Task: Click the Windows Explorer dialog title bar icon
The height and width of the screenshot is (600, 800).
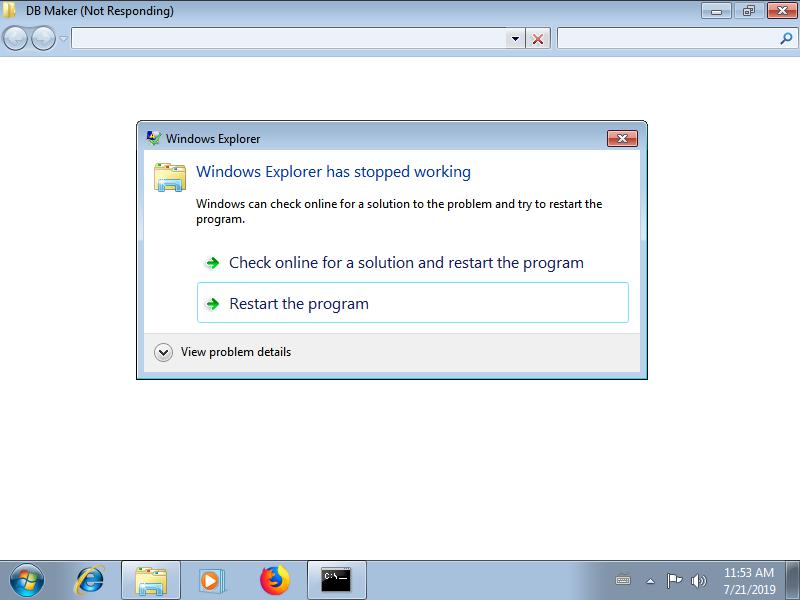Action: (x=153, y=138)
